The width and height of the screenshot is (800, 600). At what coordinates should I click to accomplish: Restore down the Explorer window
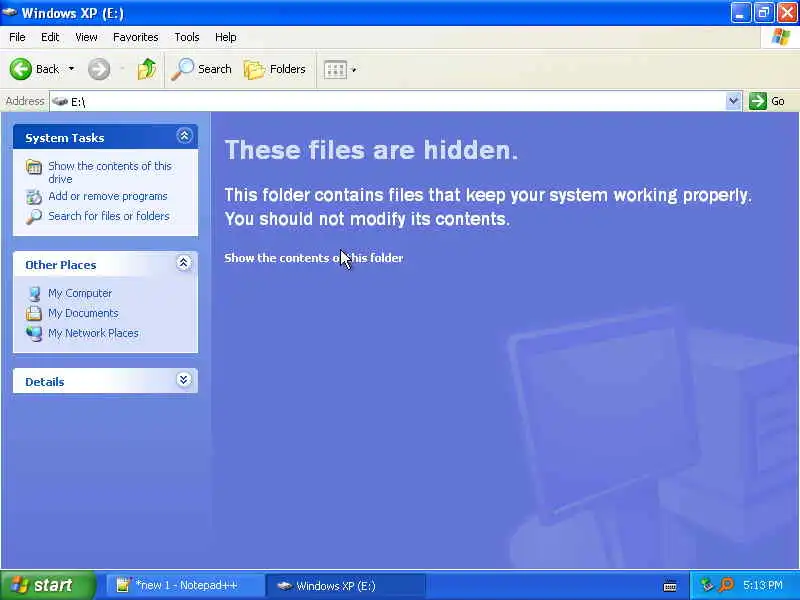coord(764,13)
